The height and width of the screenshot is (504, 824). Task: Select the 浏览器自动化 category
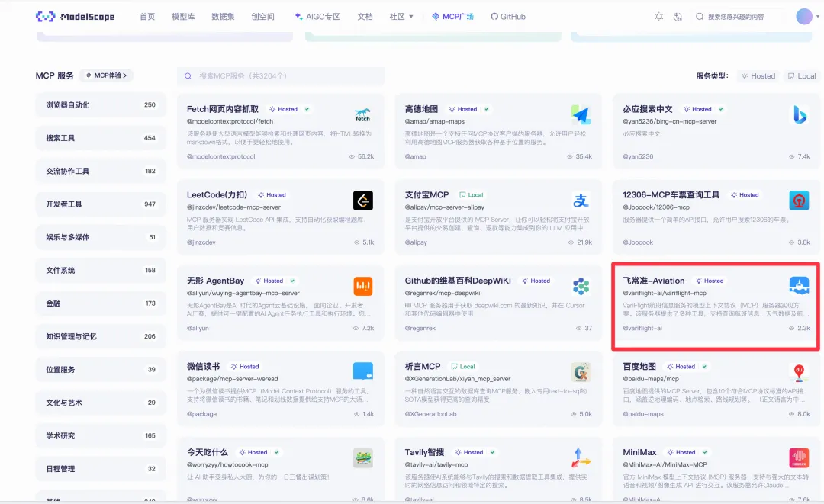[x=101, y=105]
